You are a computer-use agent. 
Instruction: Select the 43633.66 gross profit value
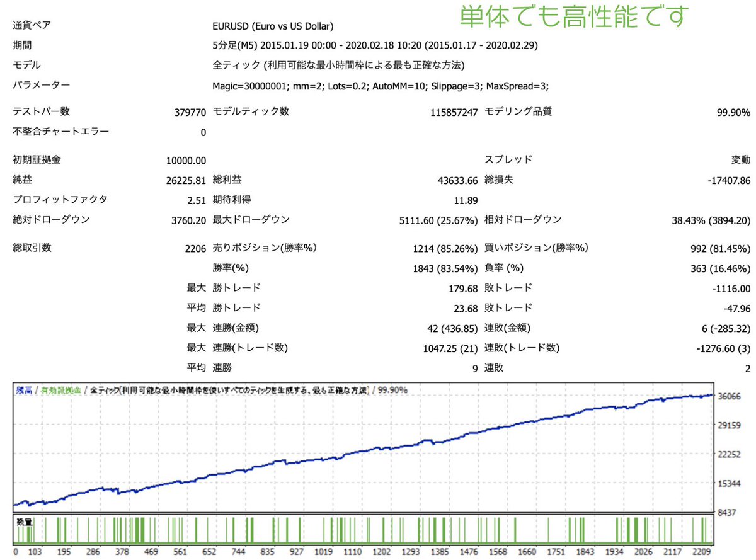457,181
